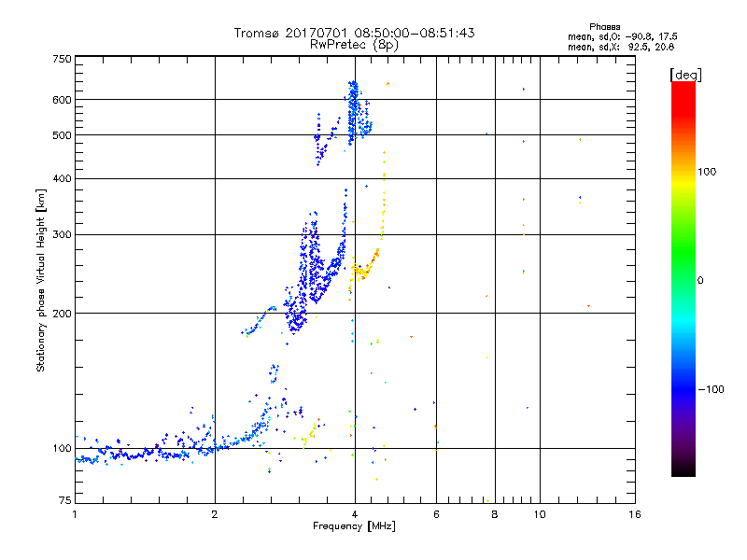Click the x-axis tick label '4'
747x560 pixels.
[x=355, y=514]
